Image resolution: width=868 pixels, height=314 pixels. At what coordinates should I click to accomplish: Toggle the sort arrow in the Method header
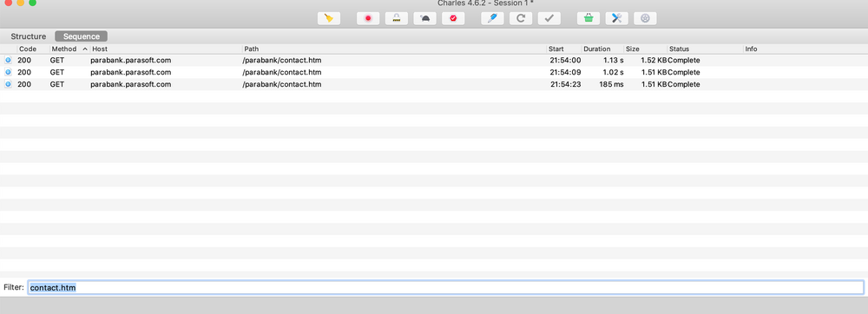(x=85, y=49)
